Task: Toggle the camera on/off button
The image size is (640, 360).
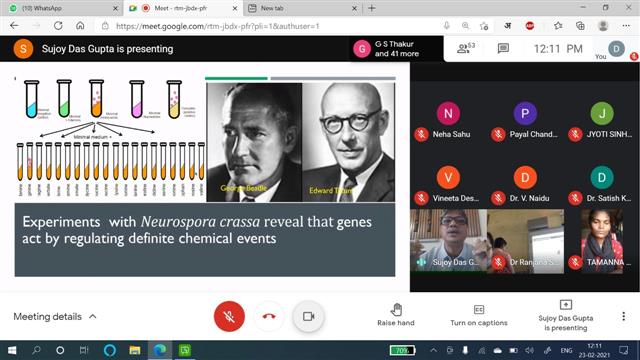Action: click(309, 316)
